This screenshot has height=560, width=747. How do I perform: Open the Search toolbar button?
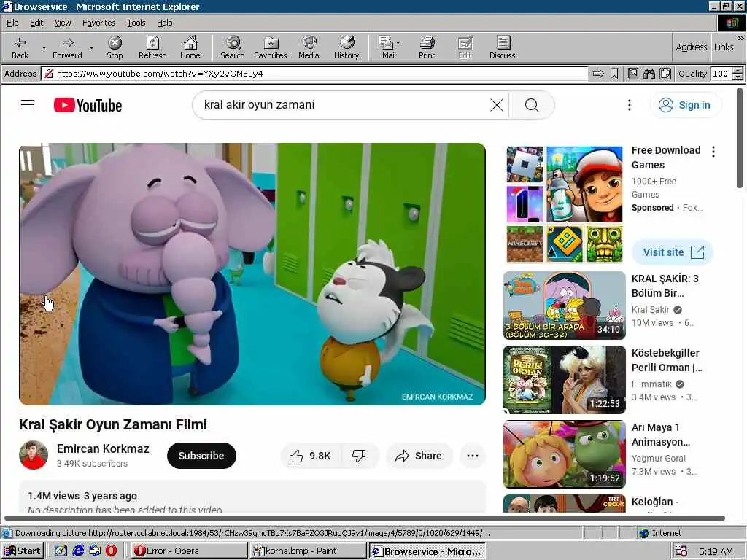[x=233, y=47]
